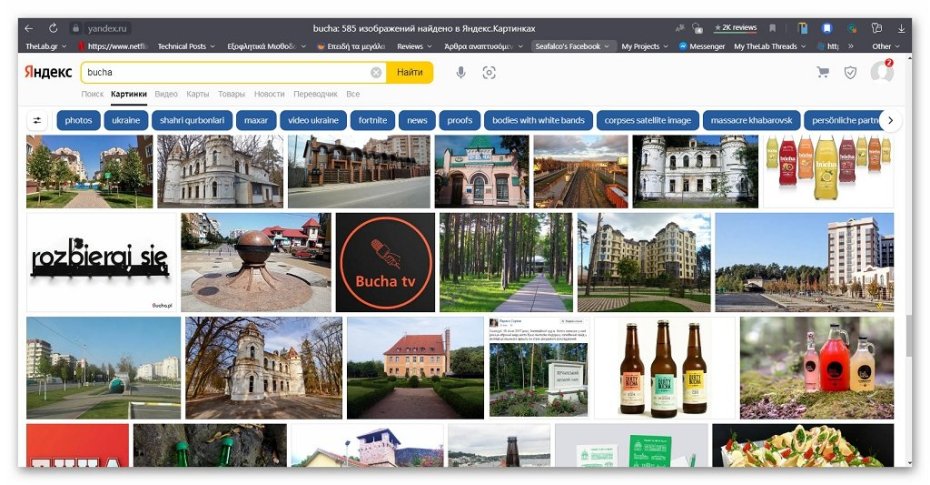The image size is (930, 485).
Task: Select the fortnite suggestion chip
Action: 372,120
